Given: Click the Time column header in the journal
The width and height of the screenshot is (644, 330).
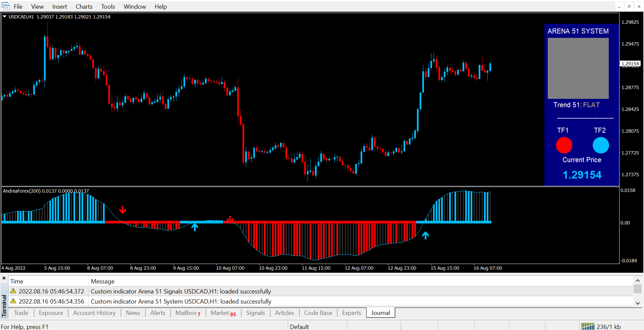Looking at the screenshot, I should tap(17, 281).
